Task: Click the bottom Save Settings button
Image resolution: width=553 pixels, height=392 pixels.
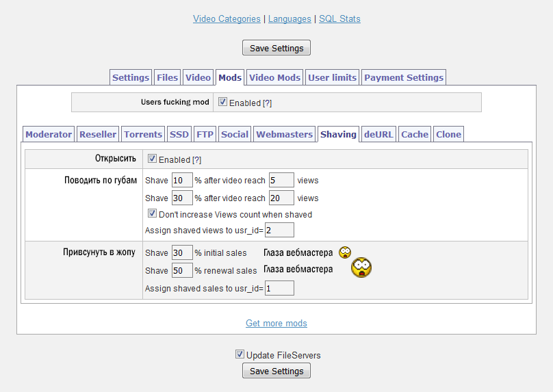Action: pos(276,371)
